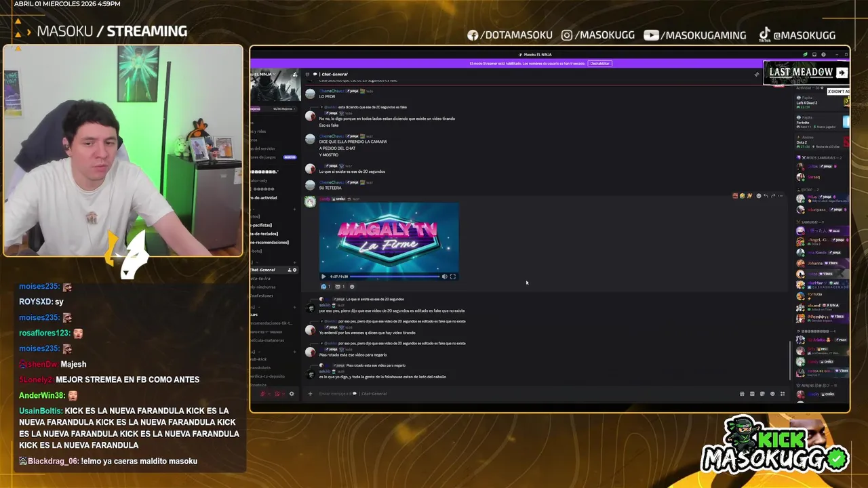Select the Chat-General channel in sidebar
The height and width of the screenshot is (488, 868).
pos(275,270)
